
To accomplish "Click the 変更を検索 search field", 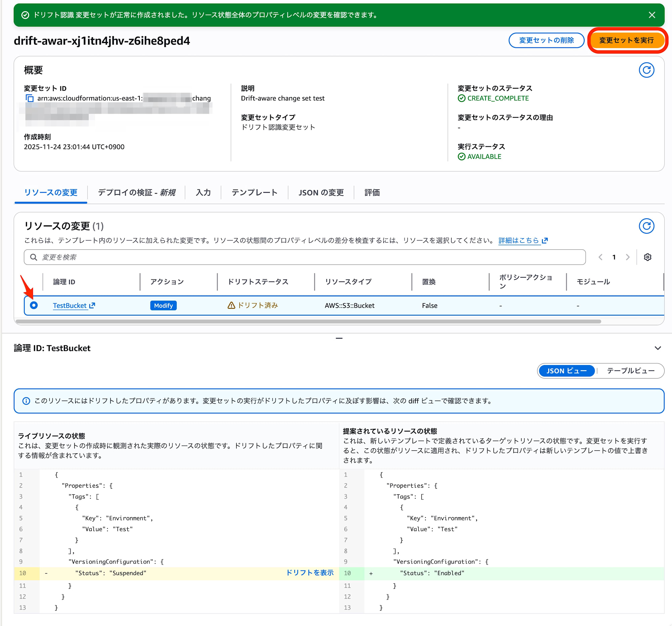I will [x=135, y=257].
